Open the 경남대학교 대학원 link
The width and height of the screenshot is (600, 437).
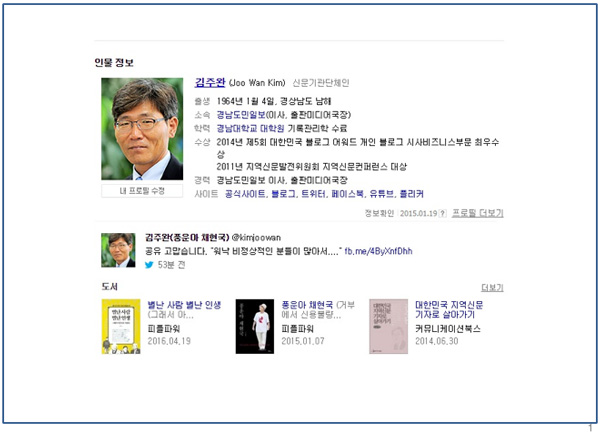[x=250, y=128]
